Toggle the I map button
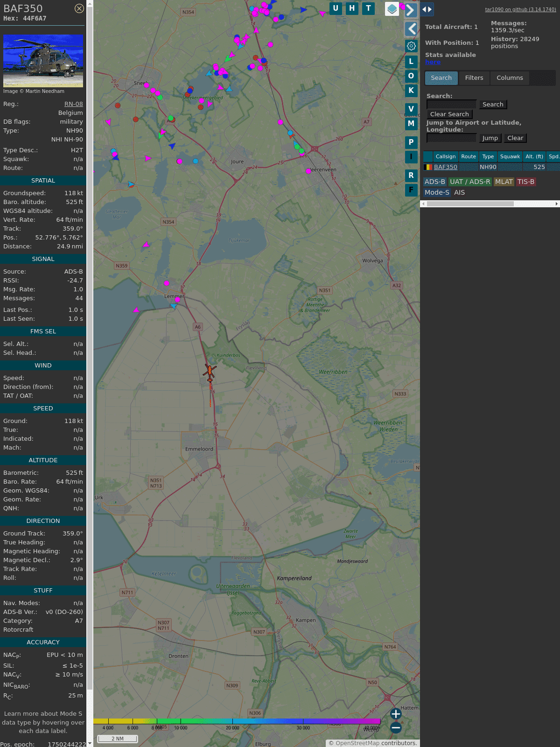560x747 pixels. (x=411, y=157)
